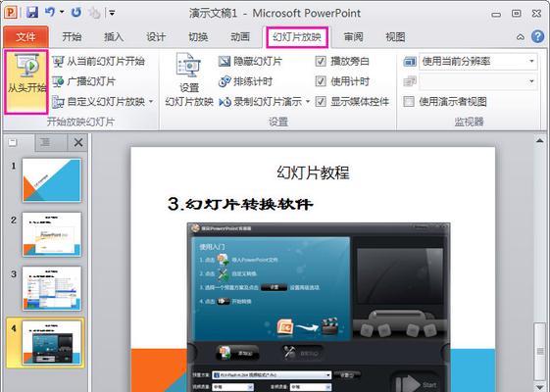
Task: Click the 监视器 group label
Action: tap(469, 122)
